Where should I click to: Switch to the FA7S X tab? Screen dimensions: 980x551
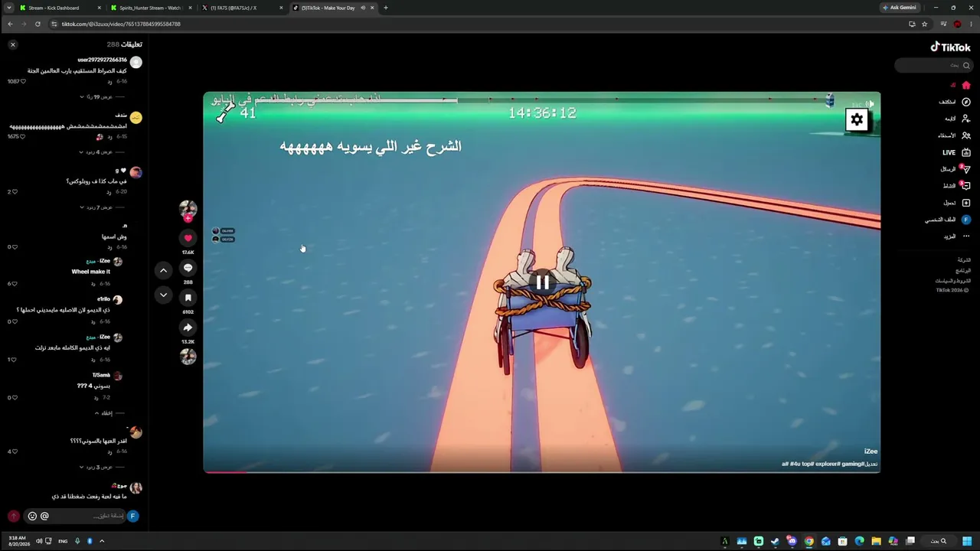pyautogui.click(x=242, y=8)
